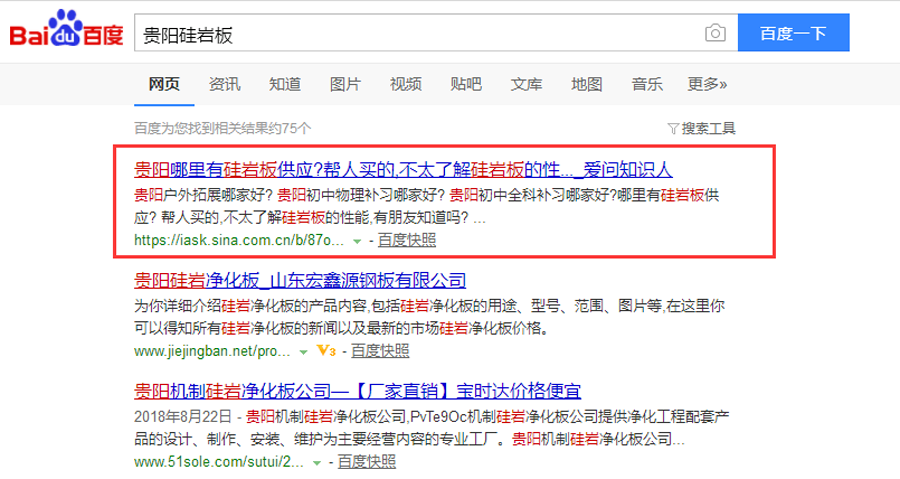Viewport: 900px width, 479px height.
Task: Open camera image search icon
Action: coord(715,33)
